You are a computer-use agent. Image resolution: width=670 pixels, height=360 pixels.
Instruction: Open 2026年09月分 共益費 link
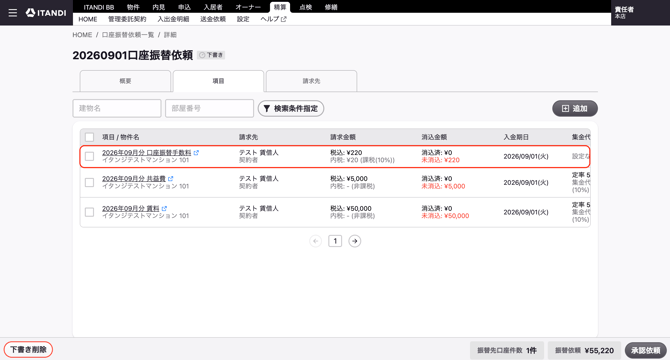pos(134,179)
